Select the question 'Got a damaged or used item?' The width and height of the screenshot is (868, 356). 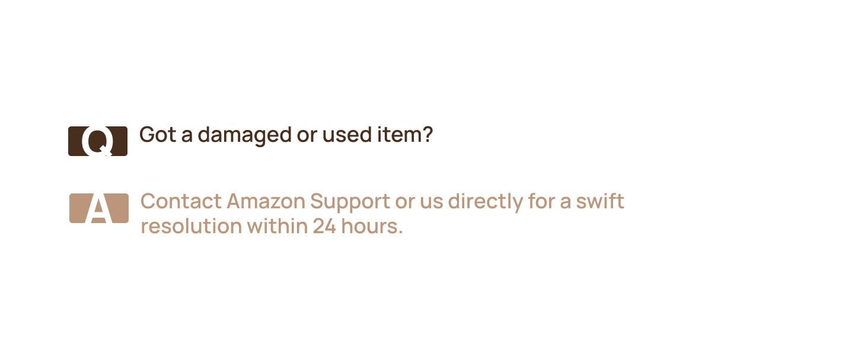[286, 135]
